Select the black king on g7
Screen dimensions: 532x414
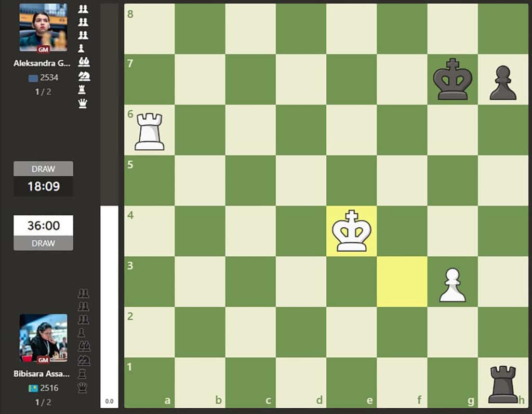pos(453,79)
